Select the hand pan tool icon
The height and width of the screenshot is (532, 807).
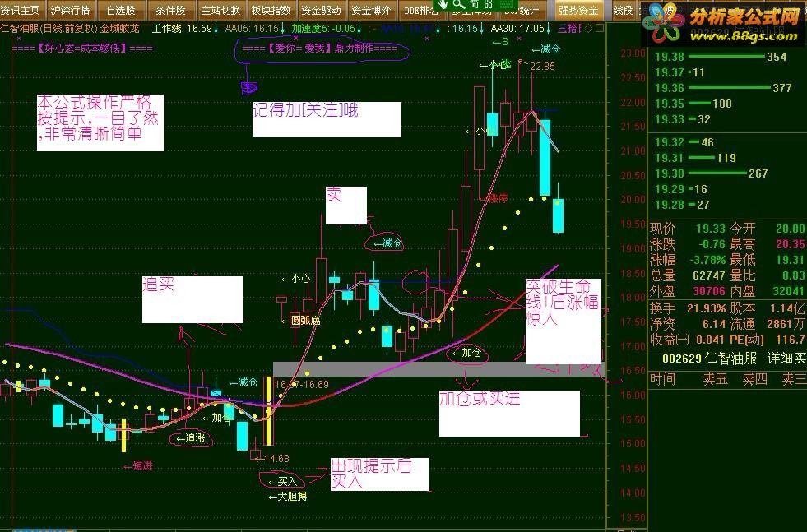pyautogui.click(x=443, y=4)
